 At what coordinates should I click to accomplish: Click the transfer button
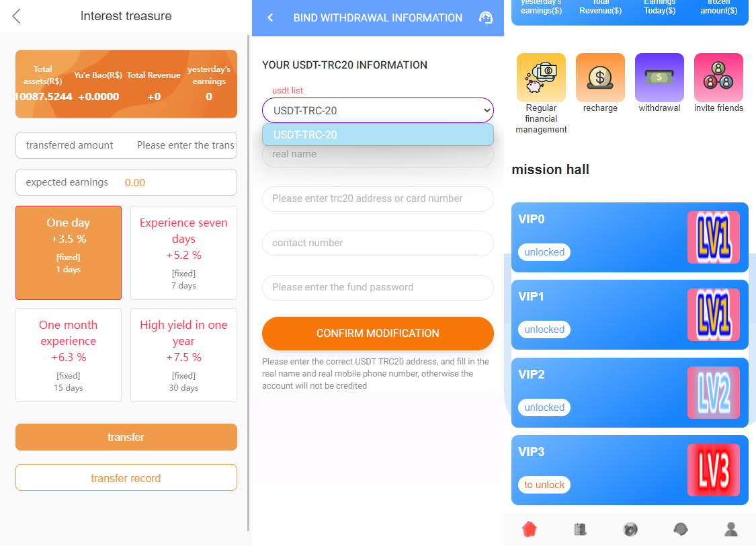(x=126, y=437)
